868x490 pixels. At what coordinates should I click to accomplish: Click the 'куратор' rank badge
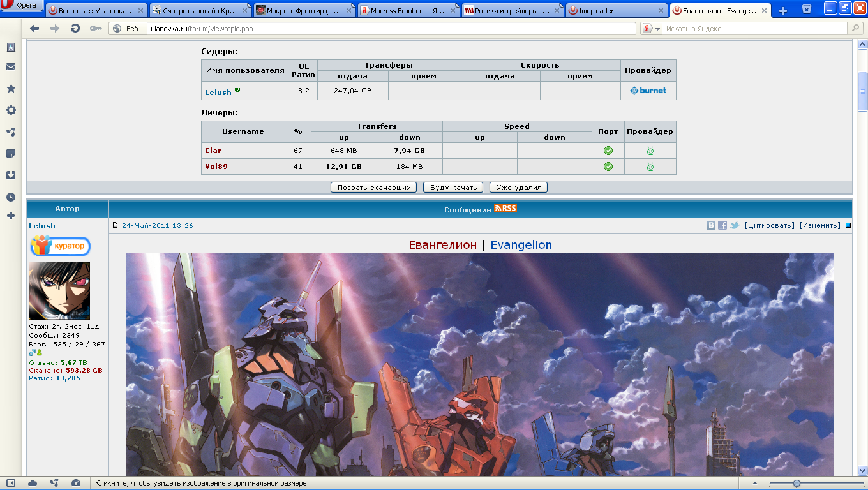(x=61, y=246)
